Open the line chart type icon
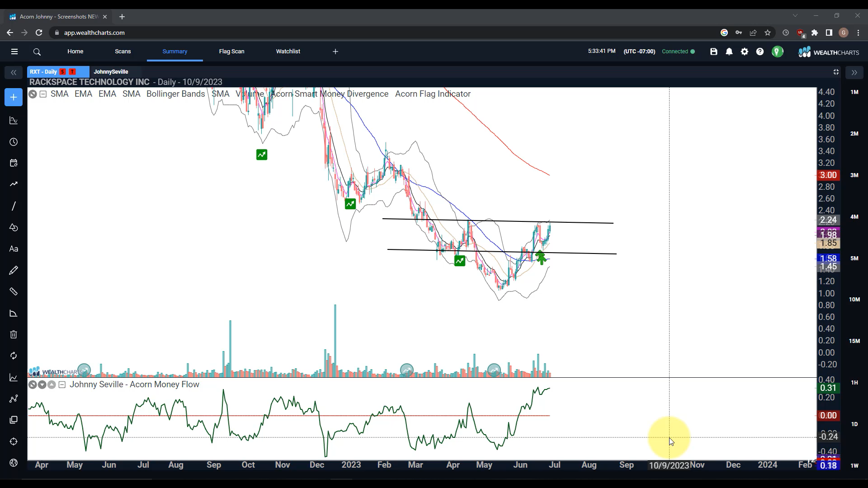868x488 pixels. pos(14,377)
